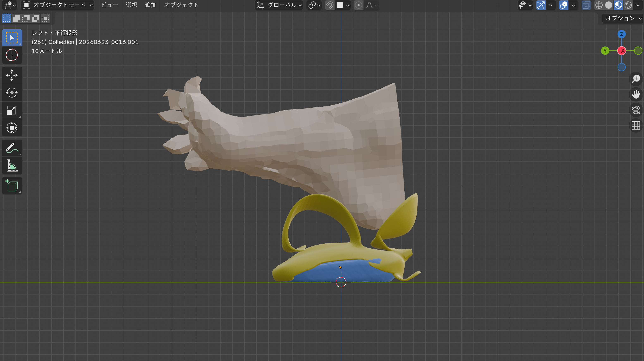This screenshot has width=644, height=361.
Task: Click the 3D cursor crosshair in viewport
Action: coord(341,282)
